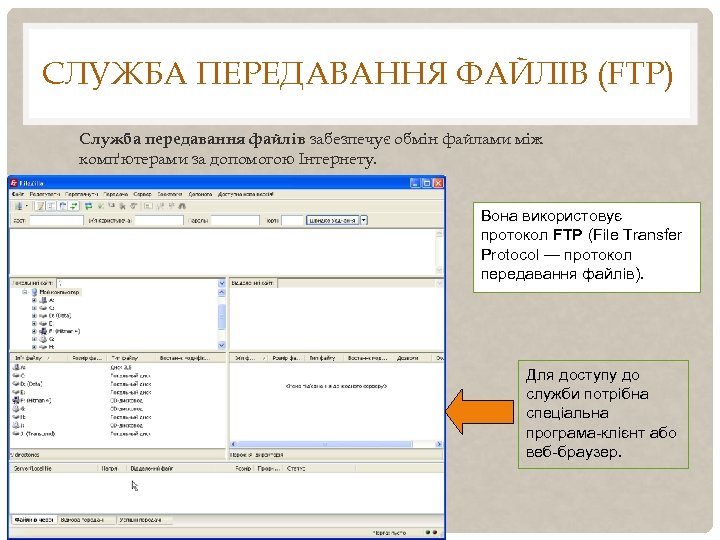Click the local tree scrollbar up arrow
This screenshot has width=720, height=540.
click(222, 292)
